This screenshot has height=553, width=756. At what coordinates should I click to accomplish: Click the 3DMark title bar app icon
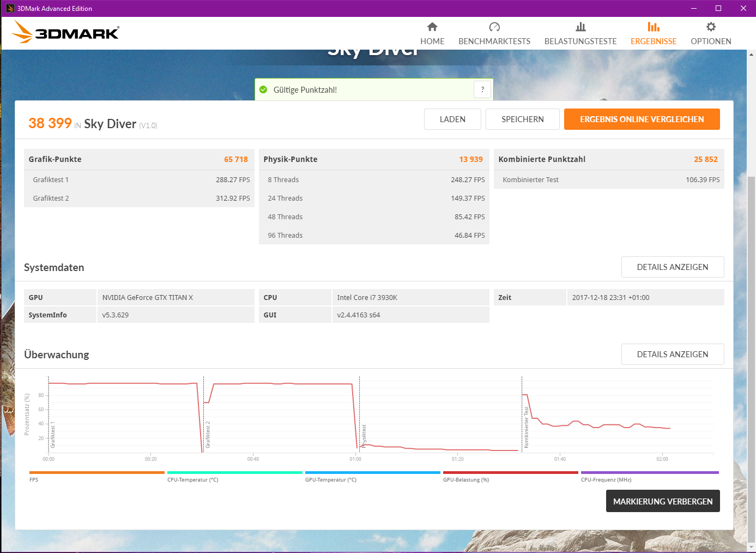10,8
